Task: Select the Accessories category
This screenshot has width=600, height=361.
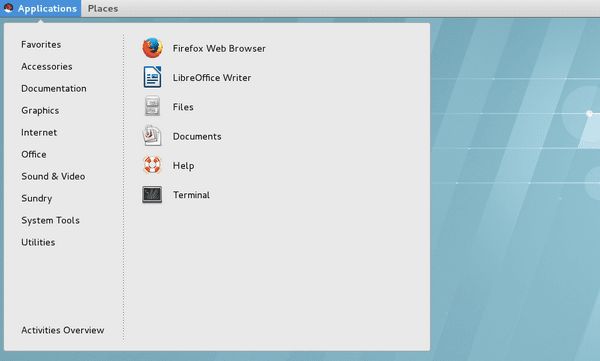Action: coord(47,67)
